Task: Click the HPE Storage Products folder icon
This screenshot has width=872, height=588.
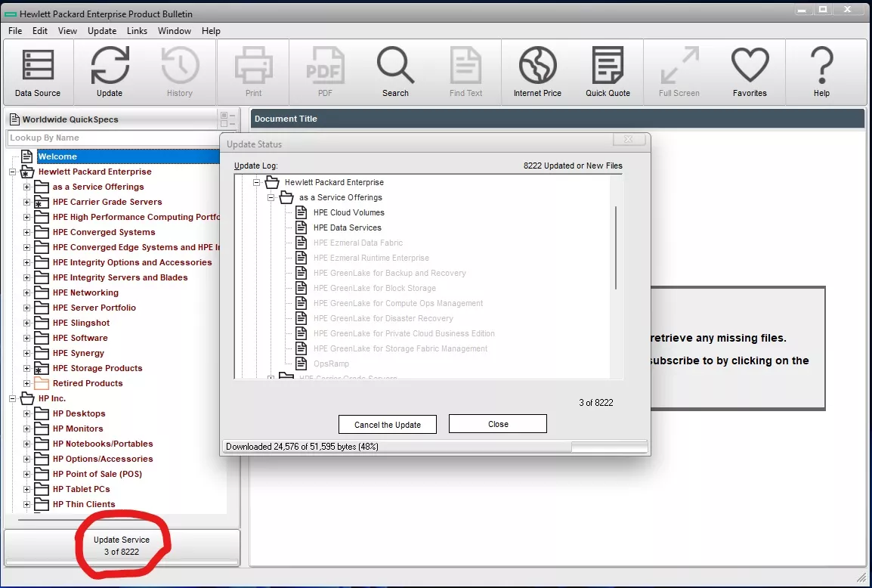Action: [x=42, y=368]
